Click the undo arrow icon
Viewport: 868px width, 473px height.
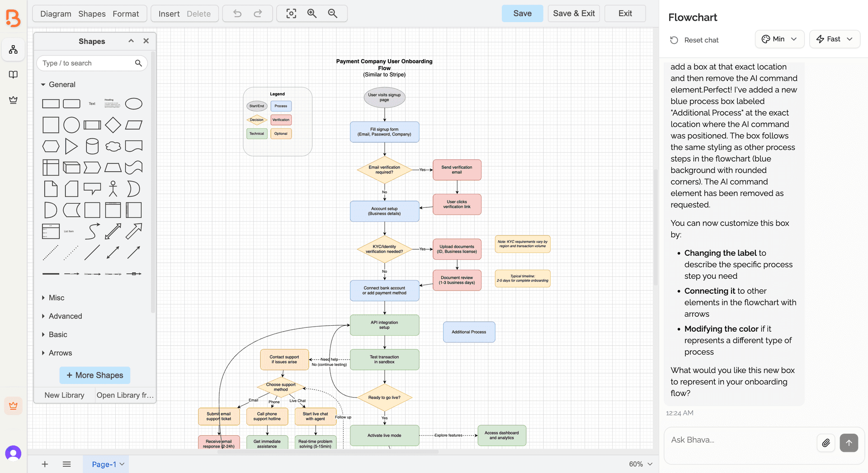tap(237, 14)
